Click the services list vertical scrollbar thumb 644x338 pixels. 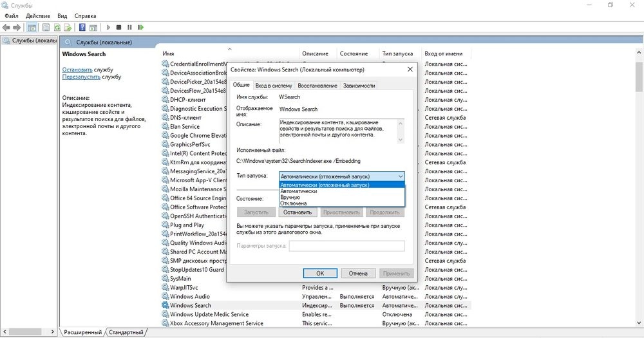point(639,77)
